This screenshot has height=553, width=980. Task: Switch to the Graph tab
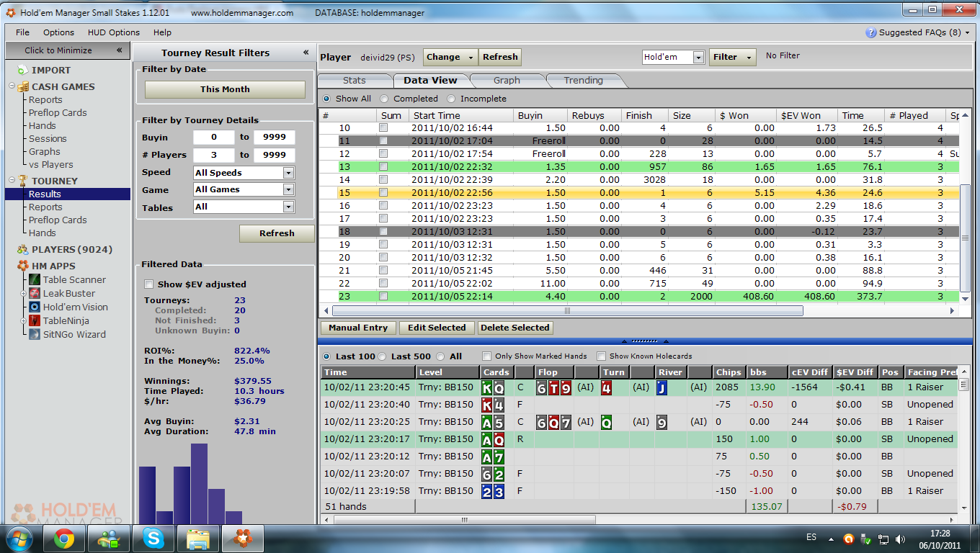(x=507, y=80)
